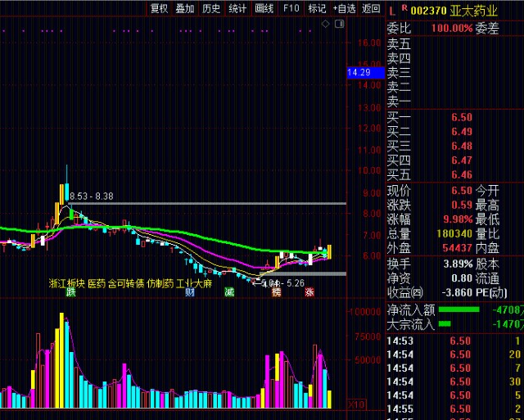524x420 pixels.
Task: Click the red R marker beside the stock code
Action: click(403, 11)
